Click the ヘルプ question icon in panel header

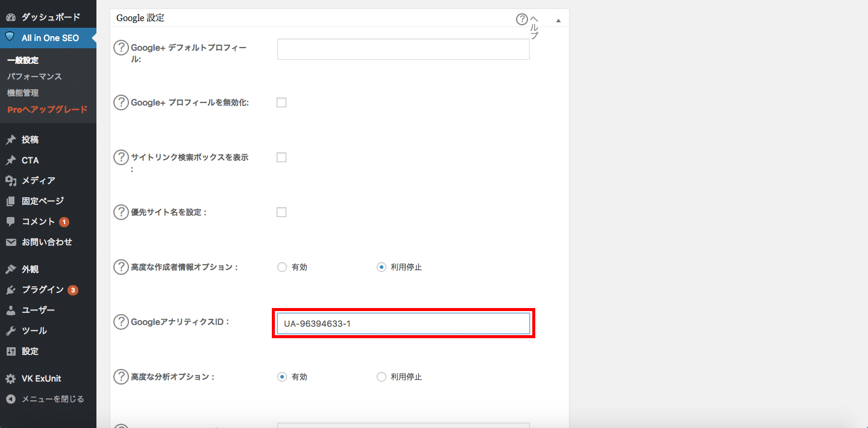522,19
